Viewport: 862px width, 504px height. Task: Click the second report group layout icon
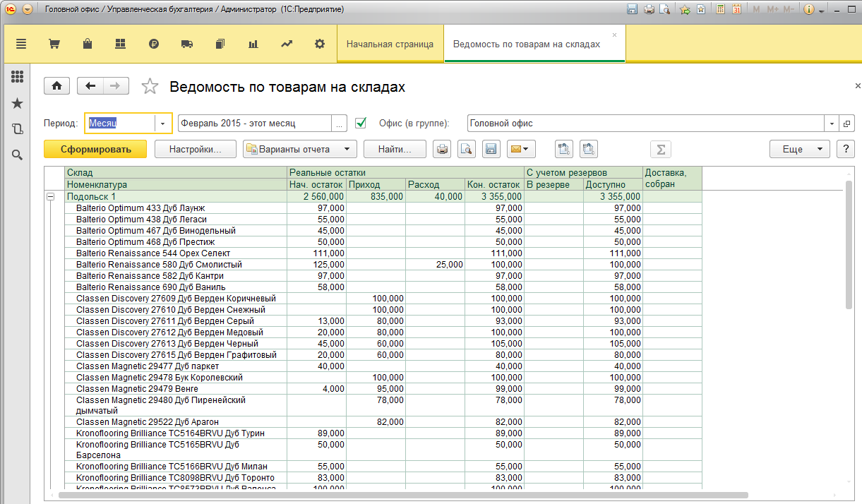point(589,149)
